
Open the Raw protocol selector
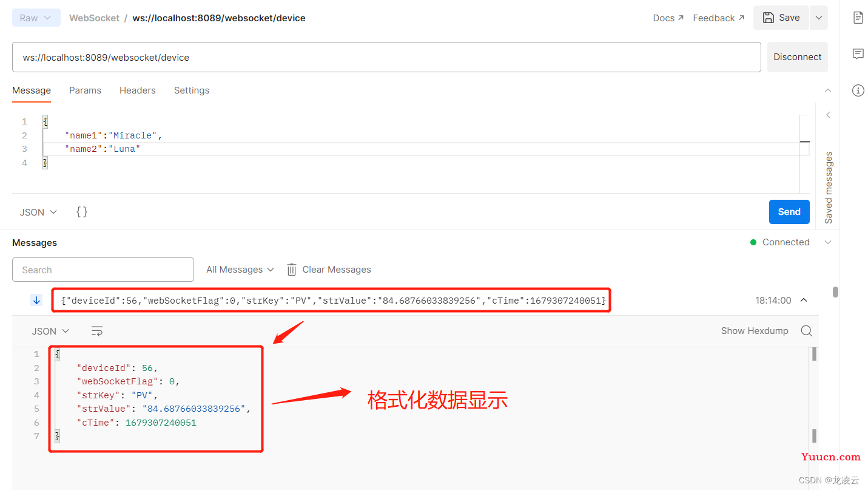click(36, 18)
